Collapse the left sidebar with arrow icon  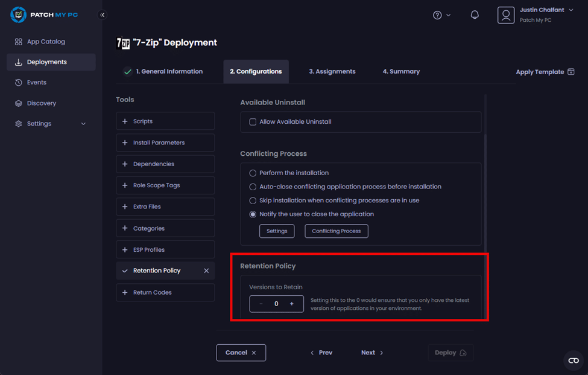(x=103, y=15)
